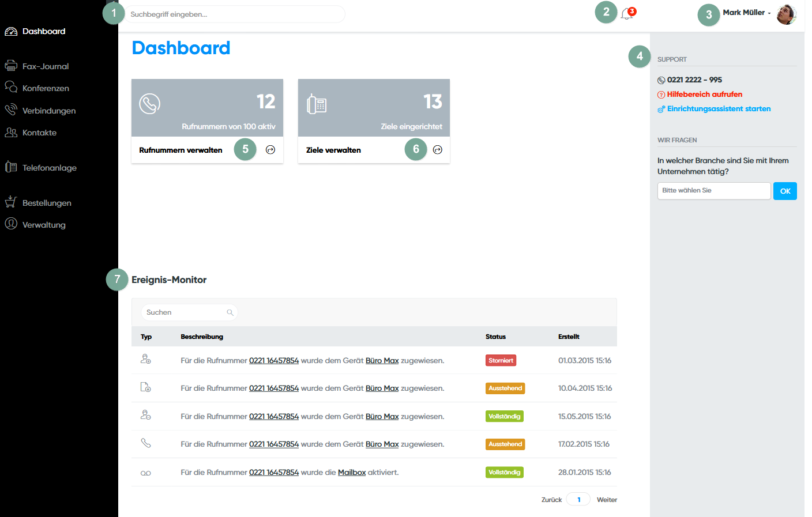Open Konferenzen in the sidebar
Image resolution: width=812 pixels, height=517 pixels.
click(46, 88)
